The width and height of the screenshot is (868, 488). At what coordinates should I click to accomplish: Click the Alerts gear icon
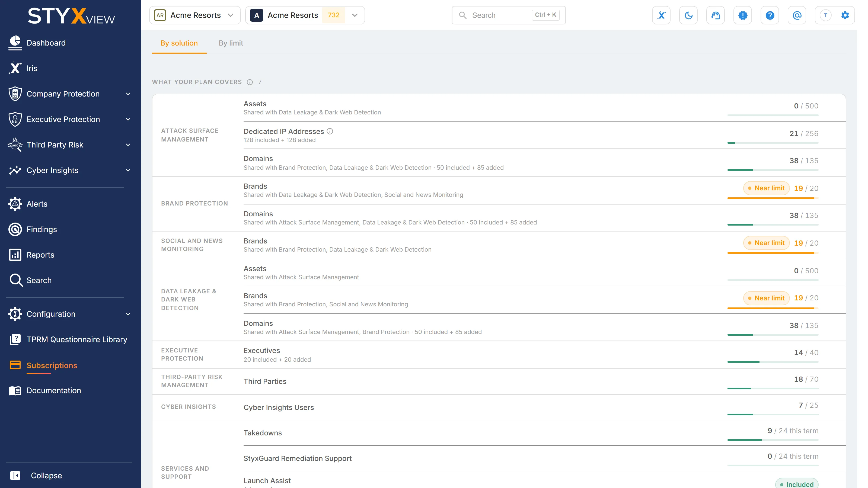coord(15,204)
